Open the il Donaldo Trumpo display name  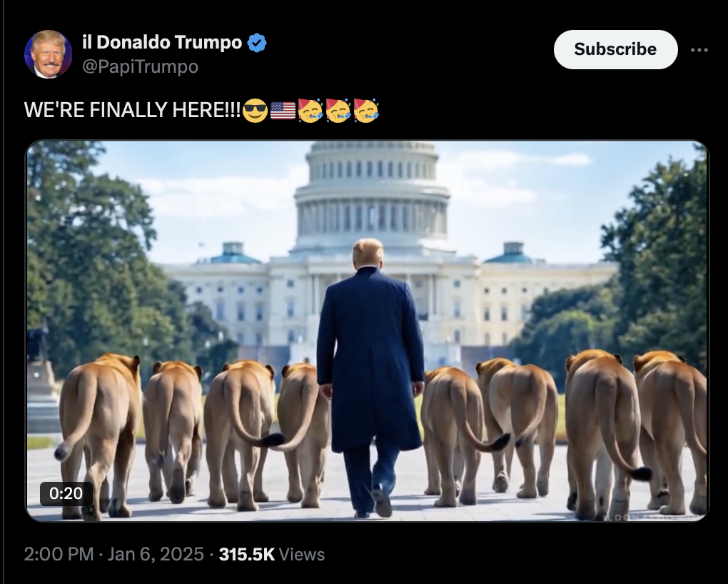pyautogui.click(x=162, y=42)
